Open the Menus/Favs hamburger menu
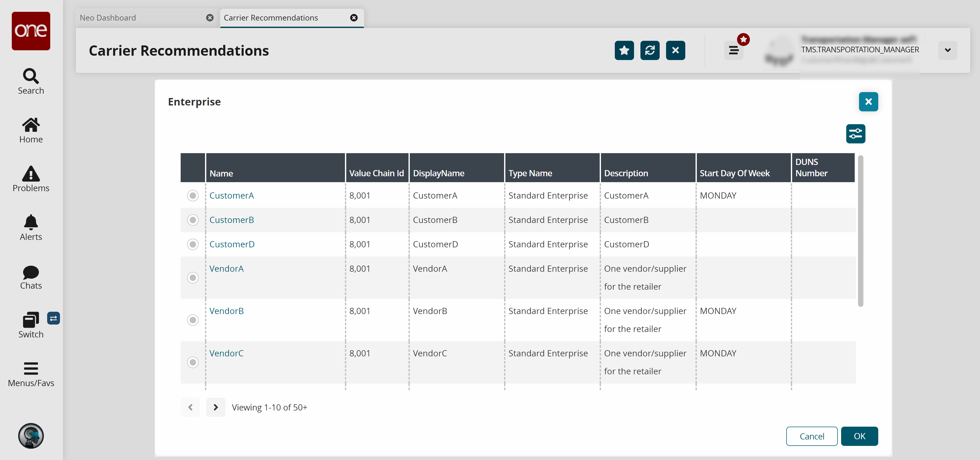The image size is (980, 460). click(31, 374)
